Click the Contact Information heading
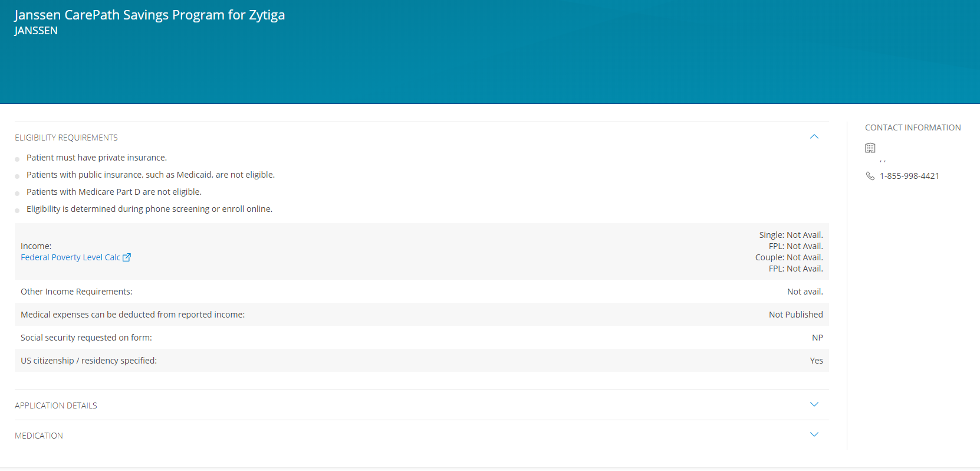This screenshot has width=980, height=471. pyautogui.click(x=912, y=127)
